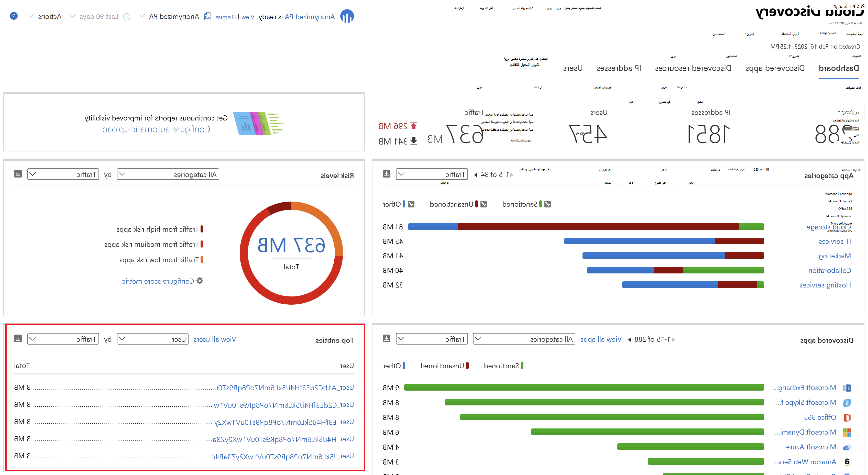This screenshot has width=868, height=475.
Task: Toggle the Sanctioned checkbox in App categories
Action: 548,204
